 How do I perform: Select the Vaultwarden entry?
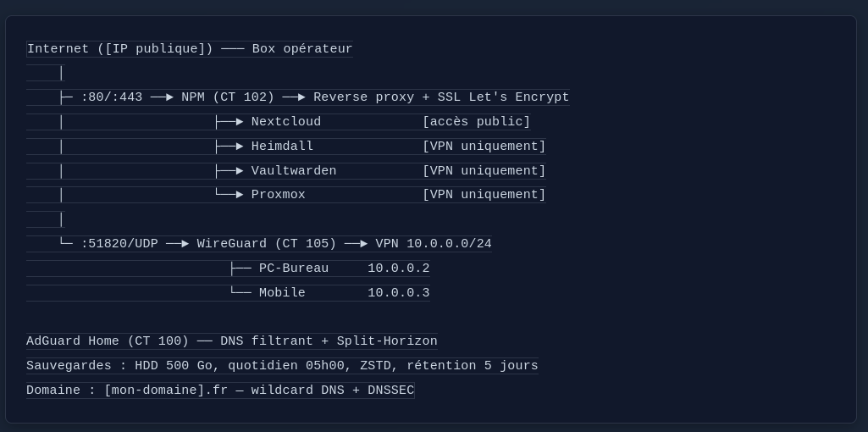click(x=293, y=171)
